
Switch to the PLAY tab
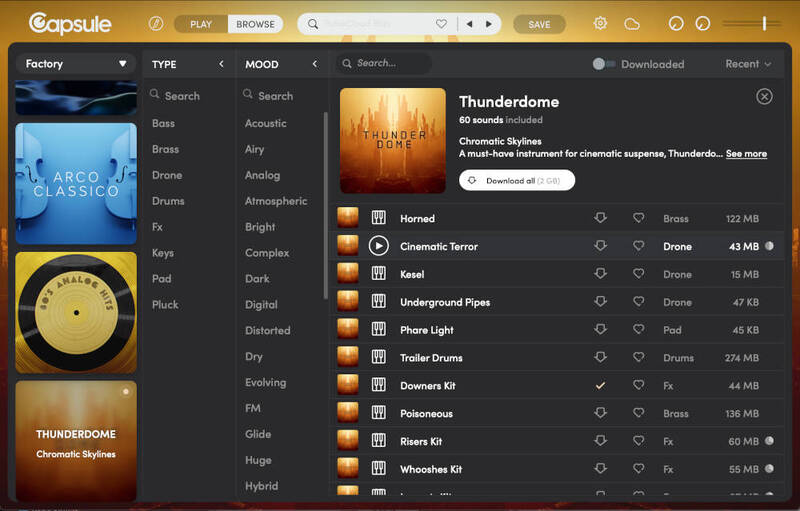[201, 24]
